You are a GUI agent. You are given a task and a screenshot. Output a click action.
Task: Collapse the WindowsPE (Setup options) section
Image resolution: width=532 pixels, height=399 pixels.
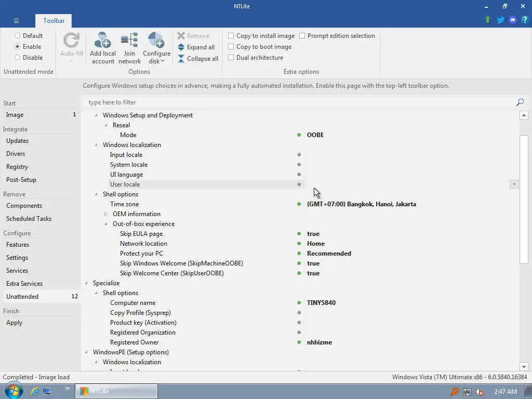coord(86,352)
